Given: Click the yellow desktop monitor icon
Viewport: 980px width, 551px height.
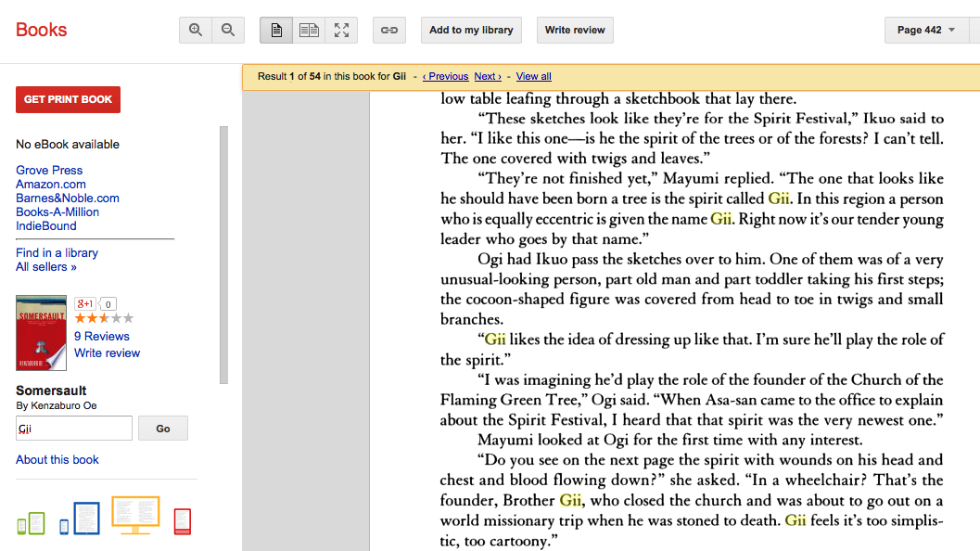Looking at the screenshot, I should pos(135,516).
